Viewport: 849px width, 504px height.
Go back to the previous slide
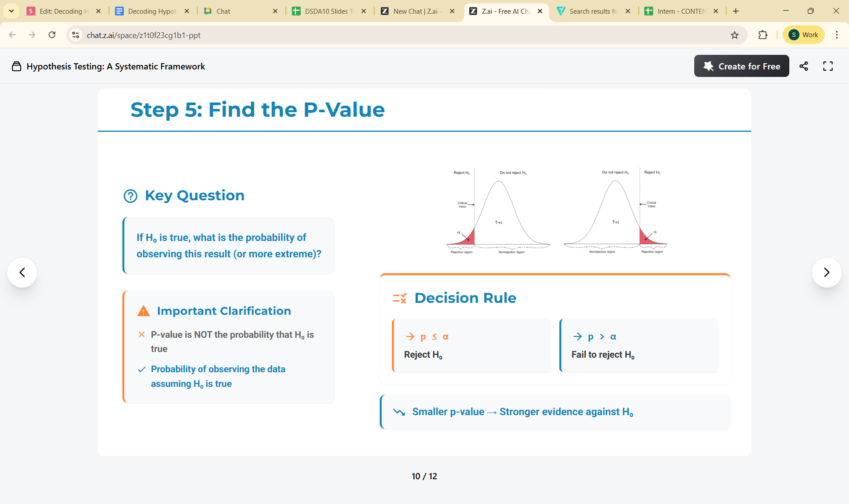(x=22, y=272)
